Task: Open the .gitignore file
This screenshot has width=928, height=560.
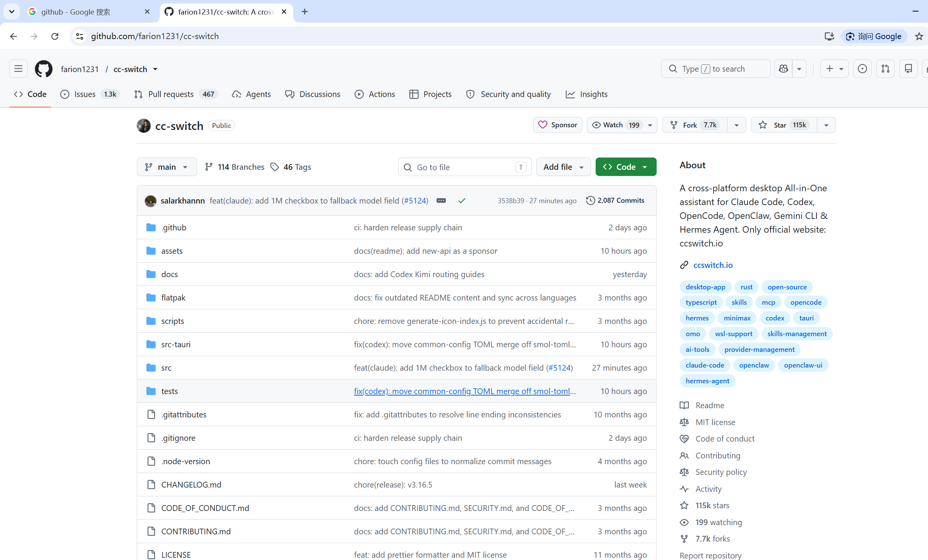Action: [x=178, y=438]
